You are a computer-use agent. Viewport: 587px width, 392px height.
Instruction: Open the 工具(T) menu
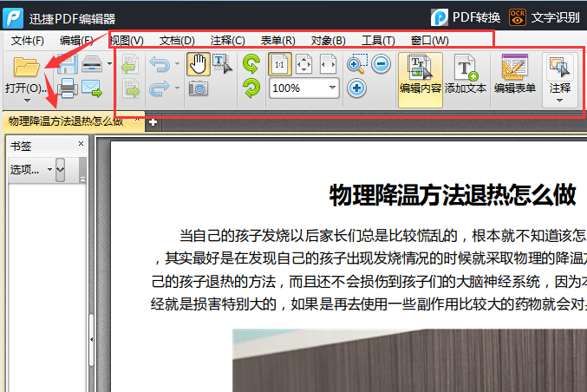click(x=378, y=41)
